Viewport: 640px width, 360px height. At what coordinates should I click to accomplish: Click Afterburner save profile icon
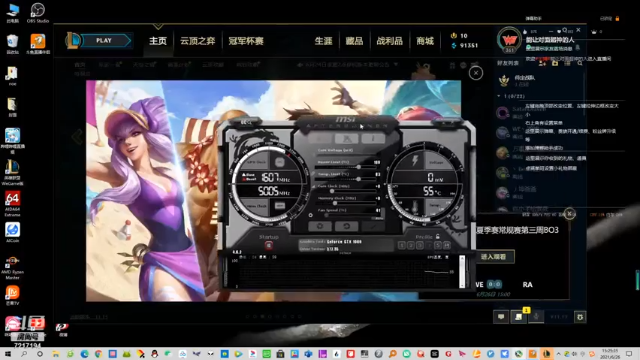click(447, 245)
